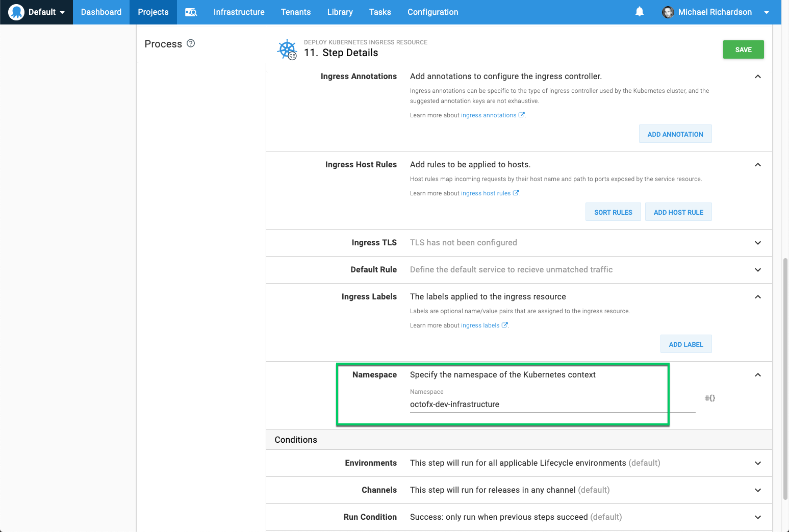Expand the Default Rule section

click(x=758, y=270)
